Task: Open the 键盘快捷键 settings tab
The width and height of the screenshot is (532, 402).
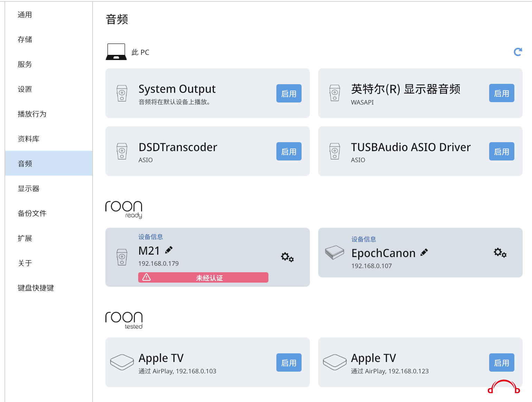Action: click(x=49, y=288)
